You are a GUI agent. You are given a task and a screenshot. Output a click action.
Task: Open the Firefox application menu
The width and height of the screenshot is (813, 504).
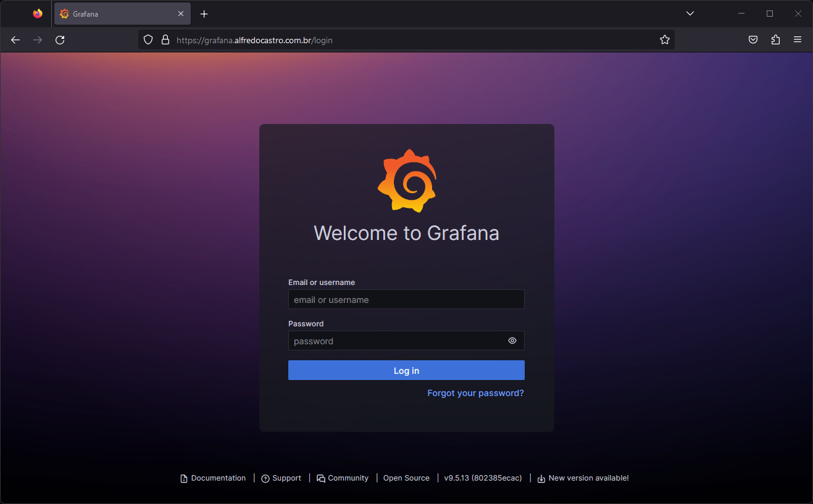point(798,39)
